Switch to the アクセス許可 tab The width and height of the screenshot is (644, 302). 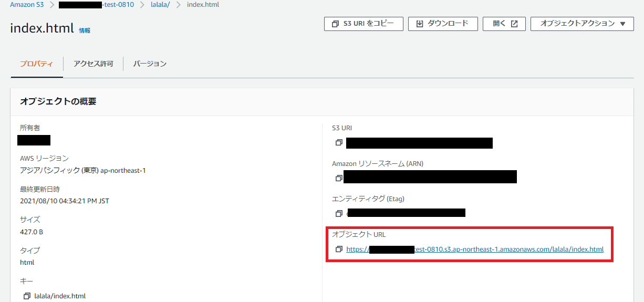point(93,64)
